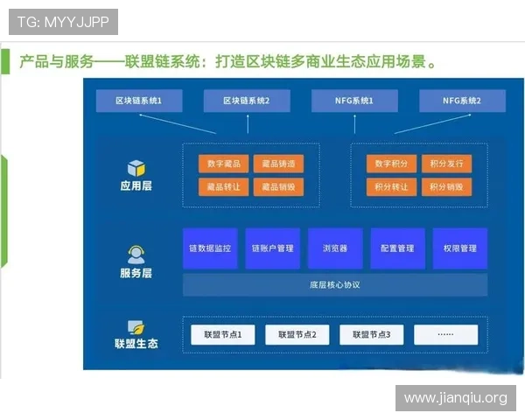Click the 数字积分 orange block

click(x=391, y=164)
